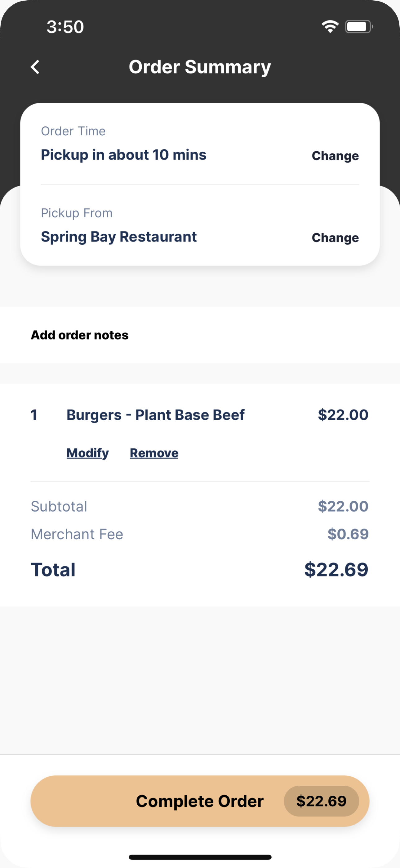The image size is (400, 868).
Task: Tap the Complete Order button
Action: pyautogui.click(x=200, y=801)
